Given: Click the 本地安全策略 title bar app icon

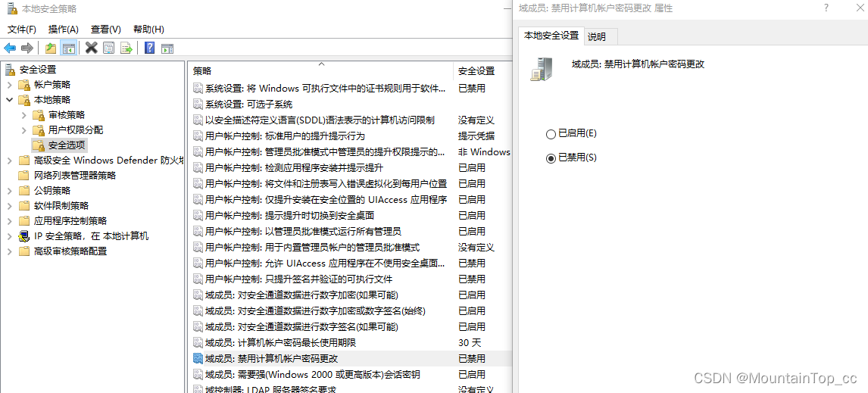Looking at the screenshot, I should [x=12, y=8].
